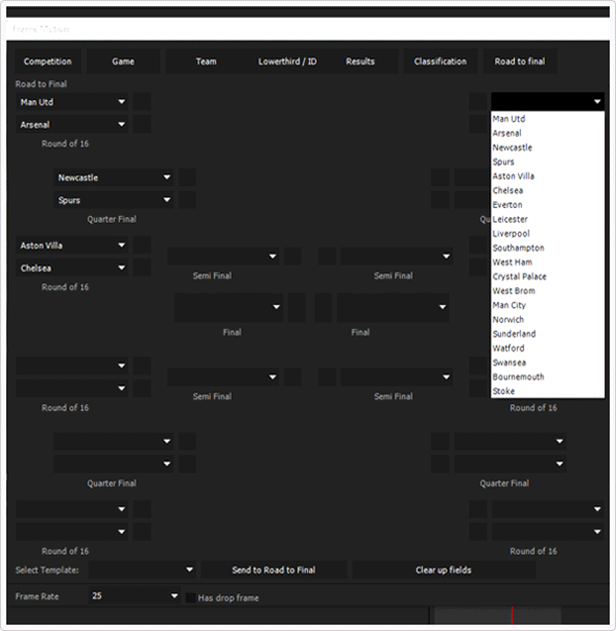Choose West Ham from the team list
This screenshot has width=616, height=631.
[548, 262]
